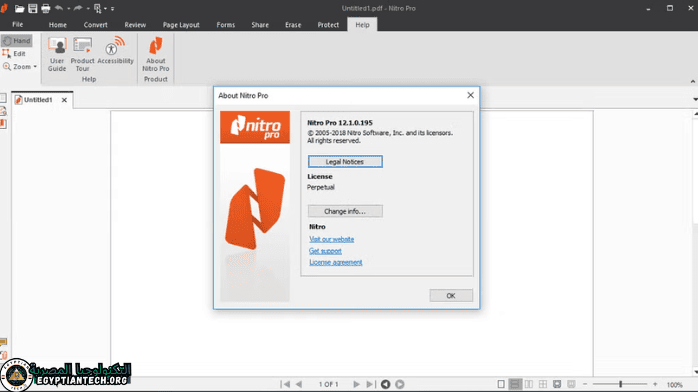Open Customize Quick Access Toolbar dropdown

[113, 8]
